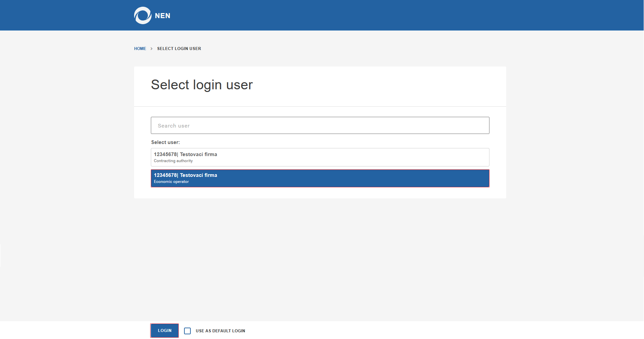Image resolution: width=644 pixels, height=339 pixels.
Task: Click the breadcrumb separator arrow
Action: pyautogui.click(x=152, y=48)
